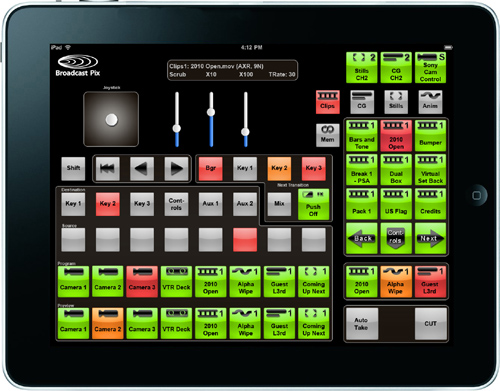500x391 pixels.
Task: Select Camera 1 on the Program row
Action: [x=73, y=281]
